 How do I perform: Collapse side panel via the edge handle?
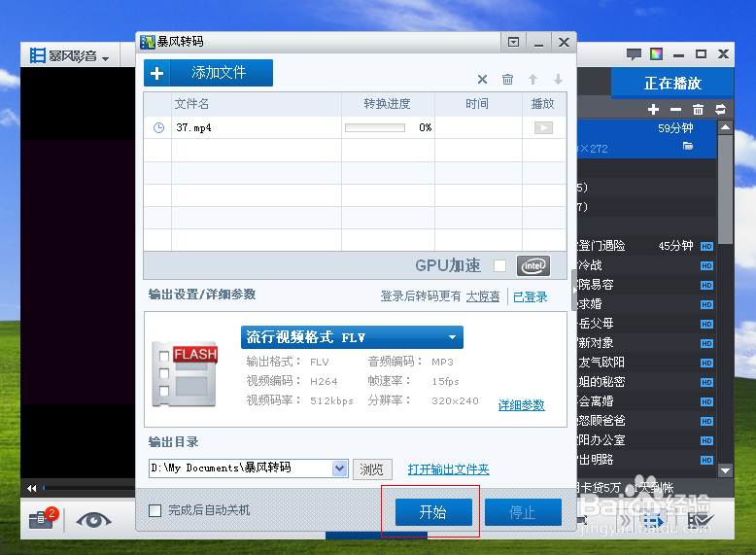point(573,291)
